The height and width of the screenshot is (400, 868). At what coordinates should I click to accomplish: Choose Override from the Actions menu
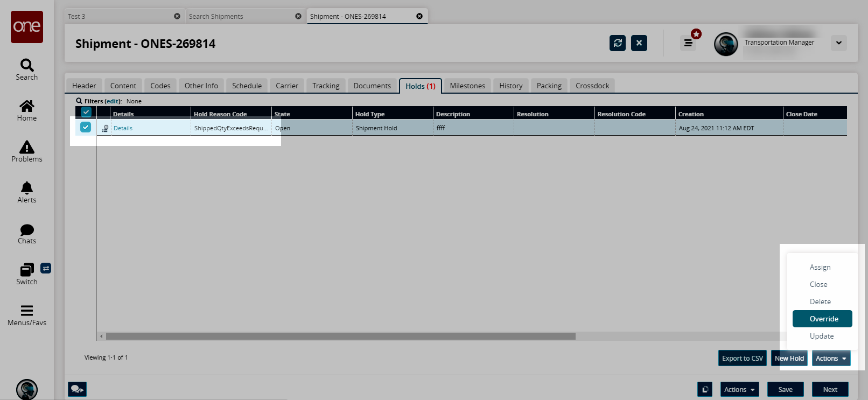[x=822, y=319]
